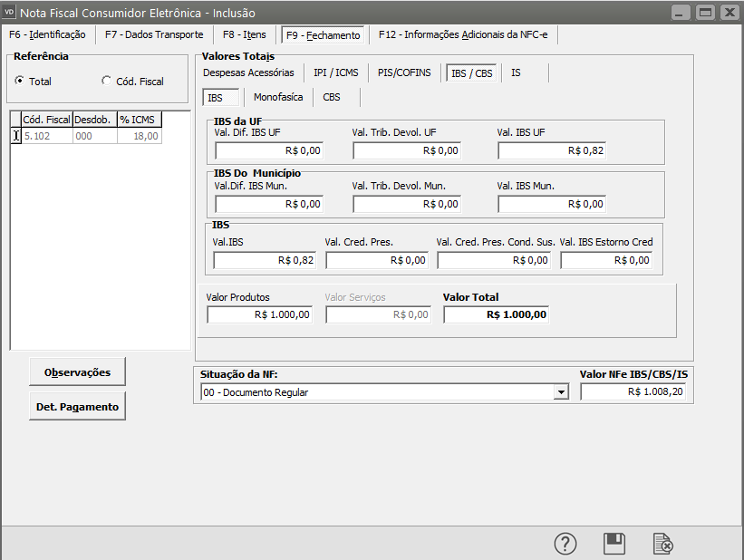The height and width of the screenshot is (560, 744).
Task: Click the save floppy disk icon
Action: [614, 543]
